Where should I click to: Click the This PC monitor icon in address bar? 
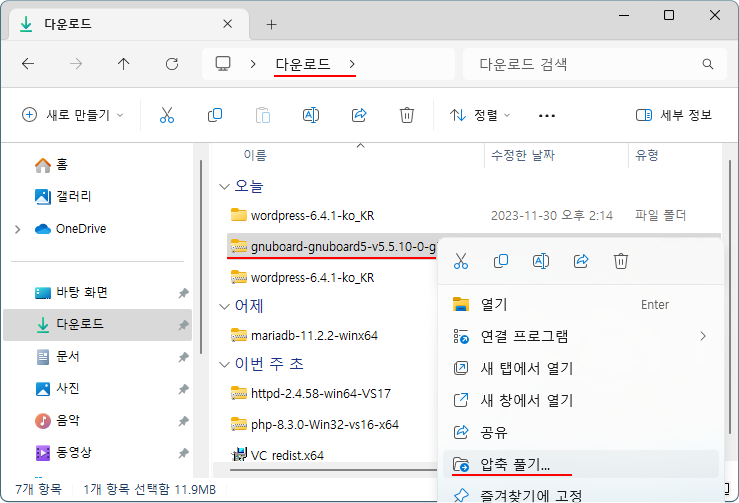pyautogui.click(x=223, y=64)
